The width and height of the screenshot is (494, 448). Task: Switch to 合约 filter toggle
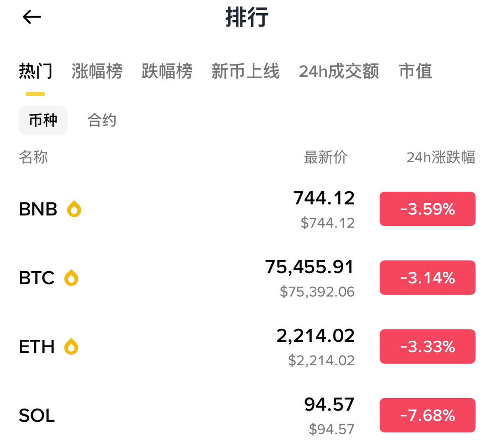coord(102,121)
